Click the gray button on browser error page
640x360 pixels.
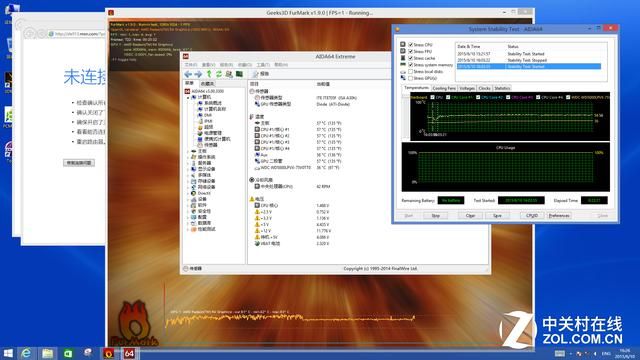pos(79,163)
